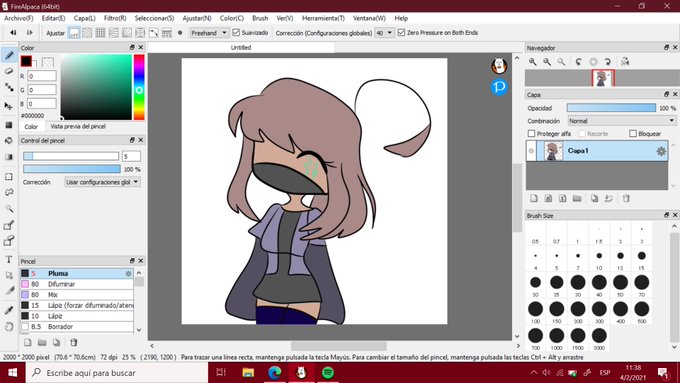Select the Gradient tool

click(9, 157)
